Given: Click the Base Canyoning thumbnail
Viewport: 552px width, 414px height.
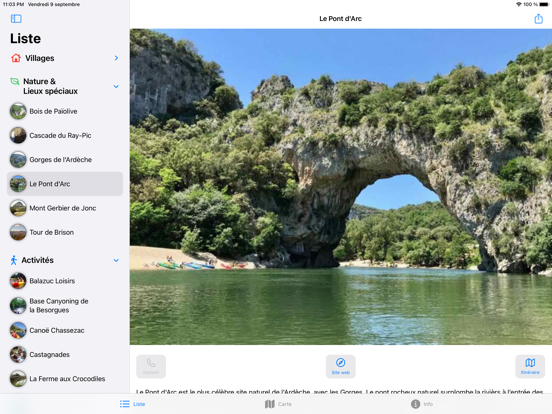Looking at the screenshot, I should click(x=18, y=306).
